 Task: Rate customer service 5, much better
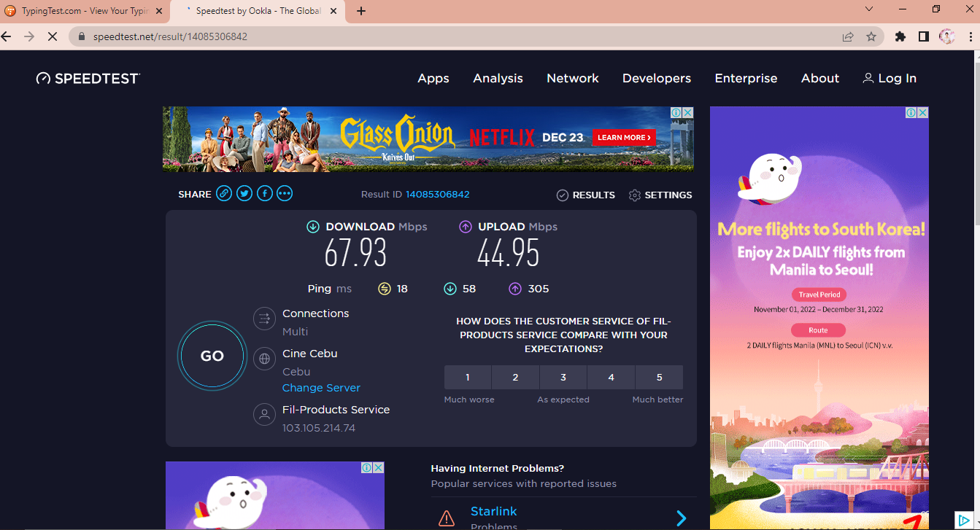click(660, 378)
